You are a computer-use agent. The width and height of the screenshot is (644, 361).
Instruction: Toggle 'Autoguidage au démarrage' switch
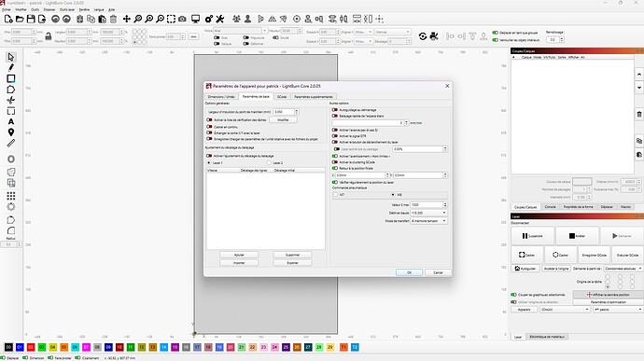[335, 110]
